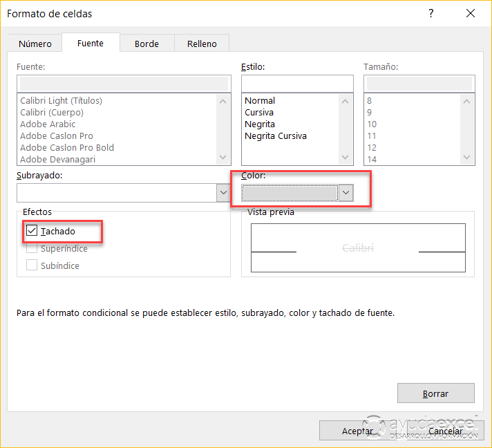Expand the Subrayado dropdown
Screen dimensions: 492x448
pos(223,193)
